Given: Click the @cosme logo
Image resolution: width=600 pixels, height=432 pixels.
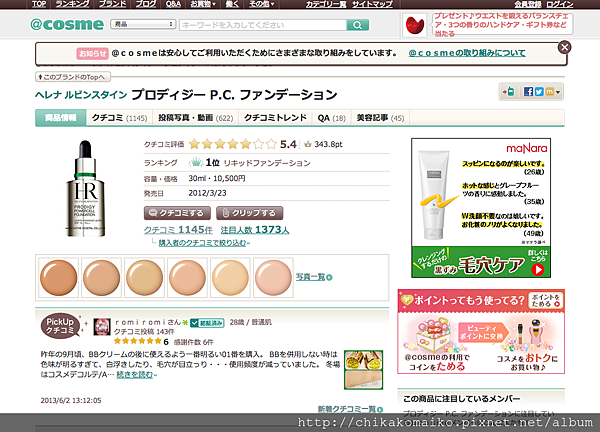Looking at the screenshot, I should pos(67,24).
